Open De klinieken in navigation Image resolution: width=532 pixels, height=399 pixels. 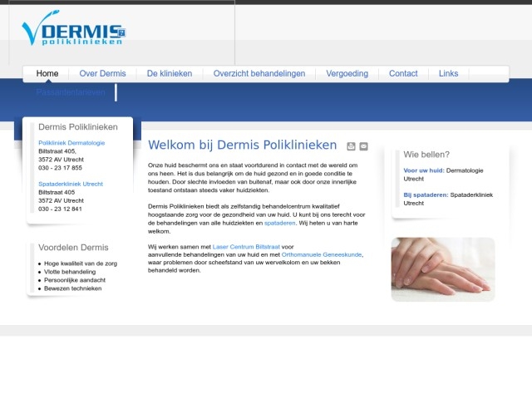[169, 74]
